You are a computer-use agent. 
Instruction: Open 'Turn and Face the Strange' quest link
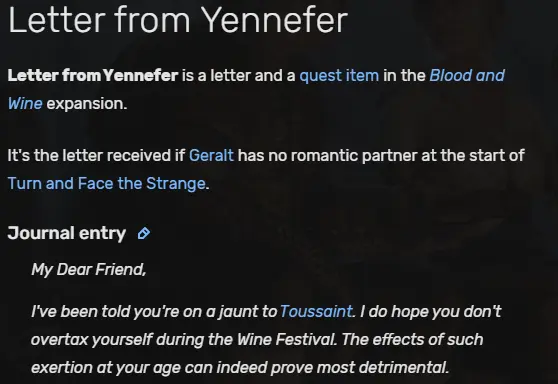106,184
